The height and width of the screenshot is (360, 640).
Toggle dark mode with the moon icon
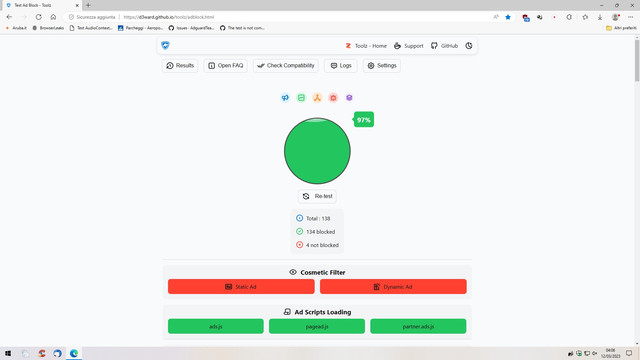pos(469,46)
